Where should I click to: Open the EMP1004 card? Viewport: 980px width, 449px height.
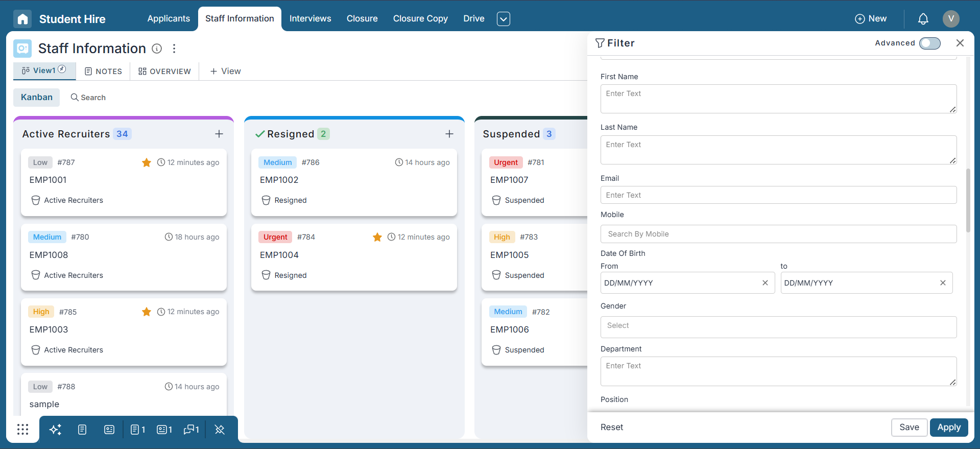pyautogui.click(x=354, y=257)
